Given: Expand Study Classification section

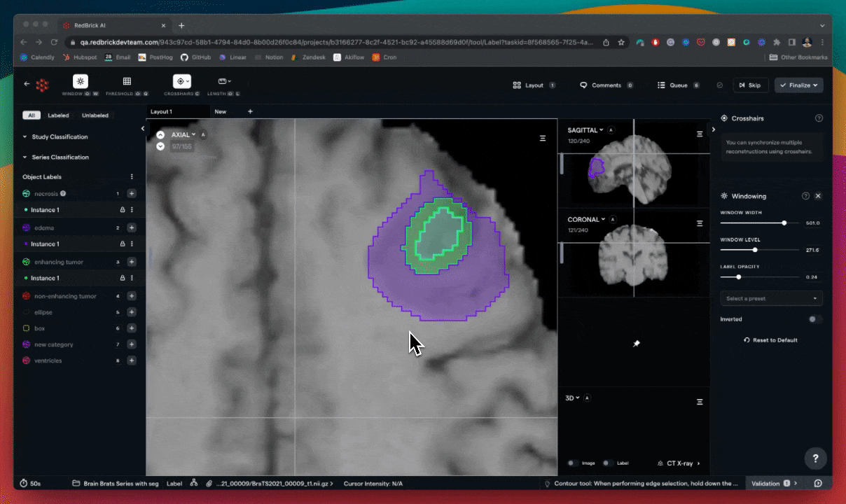Looking at the screenshot, I should click(x=55, y=137).
